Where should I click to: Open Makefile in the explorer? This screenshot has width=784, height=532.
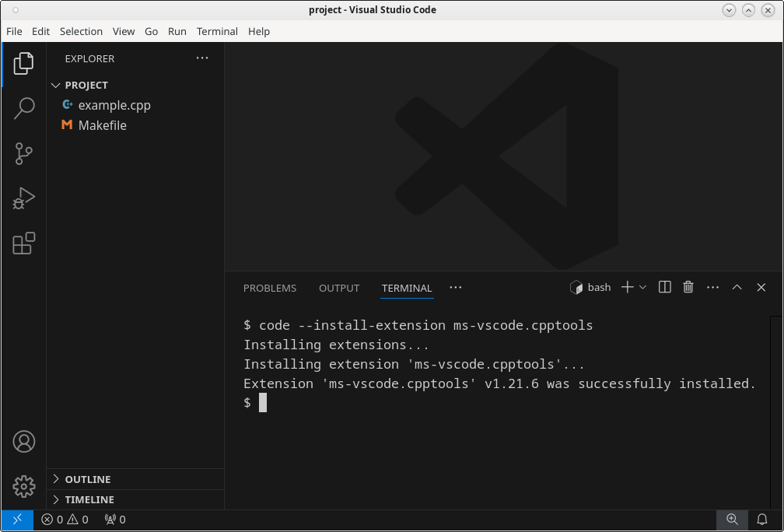[135, 125]
